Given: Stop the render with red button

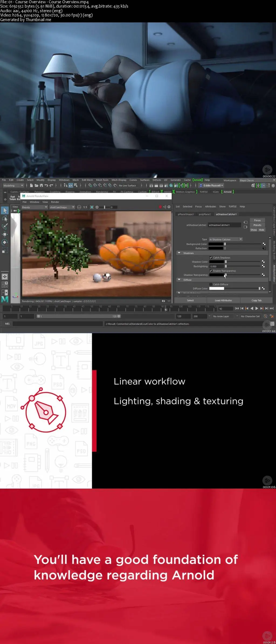Looking at the screenshot, I should coord(160,207).
